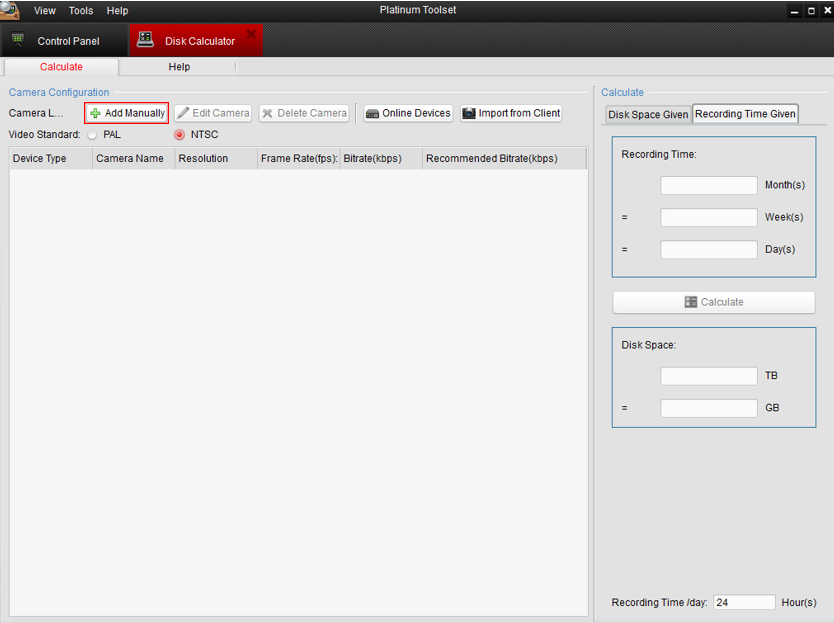Click the Edit Camera pencil icon

[183, 114]
